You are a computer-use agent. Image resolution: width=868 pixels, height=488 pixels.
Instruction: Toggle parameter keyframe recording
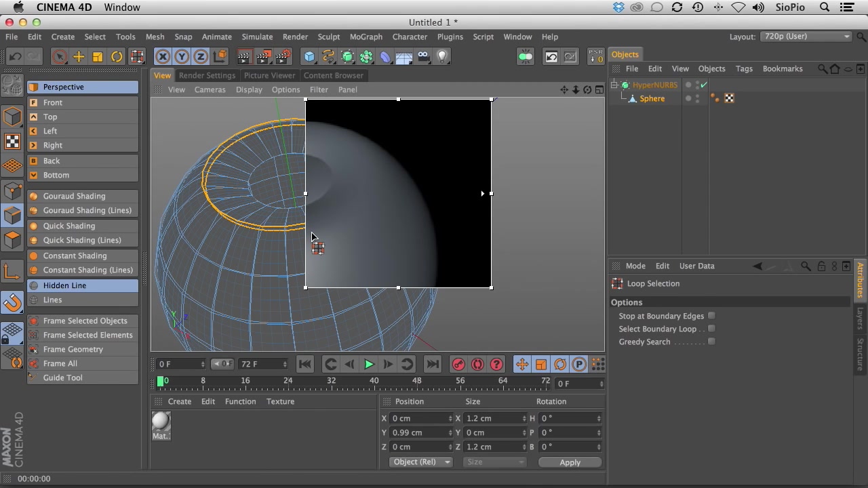[x=579, y=365]
